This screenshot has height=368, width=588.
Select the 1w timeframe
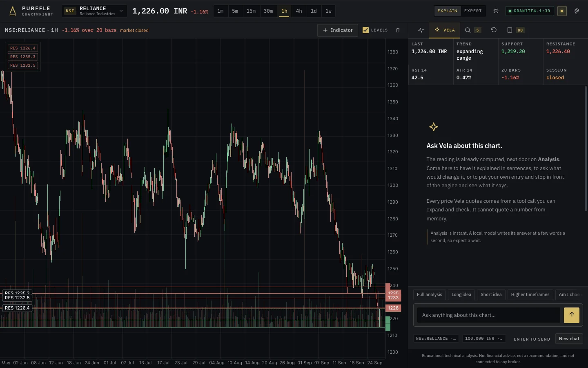328,11
